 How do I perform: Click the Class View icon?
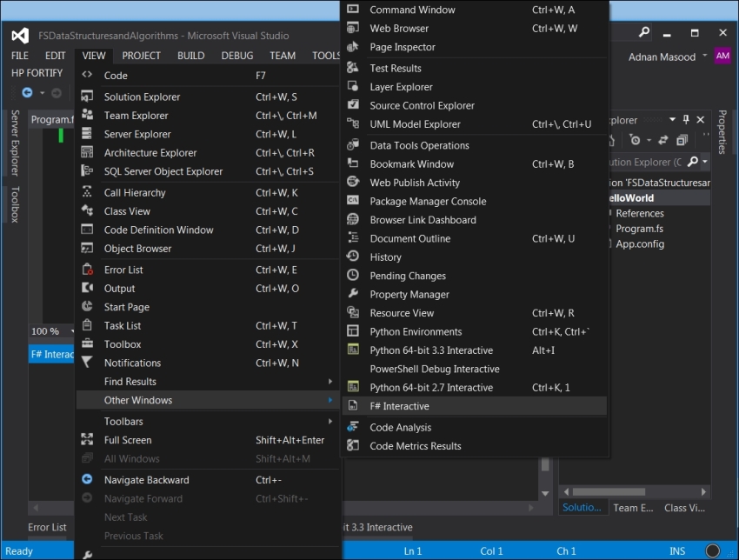pos(87,210)
